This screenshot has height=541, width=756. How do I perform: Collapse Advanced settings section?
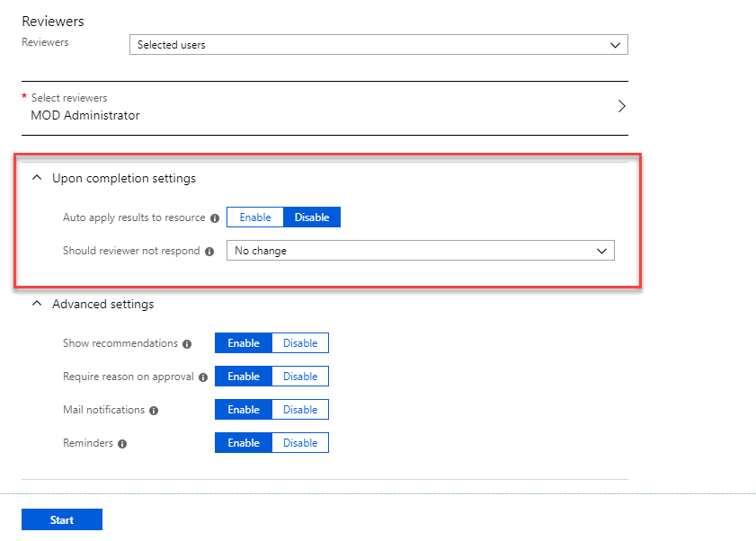[x=37, y=304]
